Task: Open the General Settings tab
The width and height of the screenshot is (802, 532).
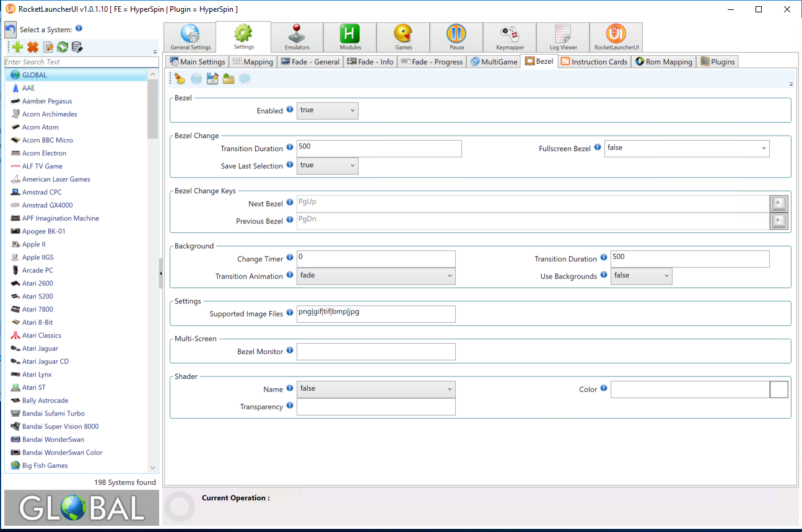Action: click(190, 38)
